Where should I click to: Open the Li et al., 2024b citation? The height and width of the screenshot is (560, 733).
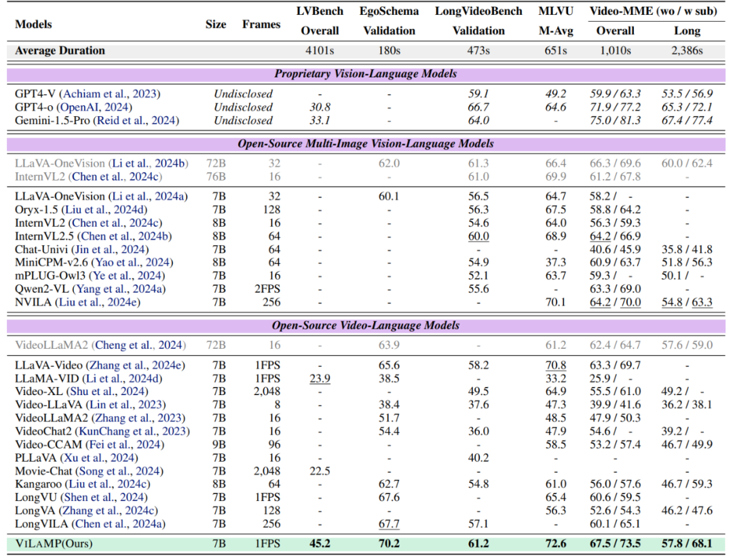(x=148, y=164)
